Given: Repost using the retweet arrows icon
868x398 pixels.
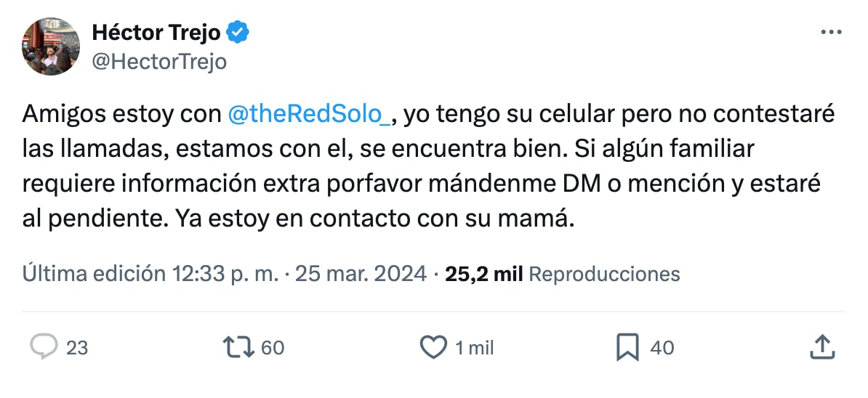Looking at the screenshot, I should click(x=239, y=348).
